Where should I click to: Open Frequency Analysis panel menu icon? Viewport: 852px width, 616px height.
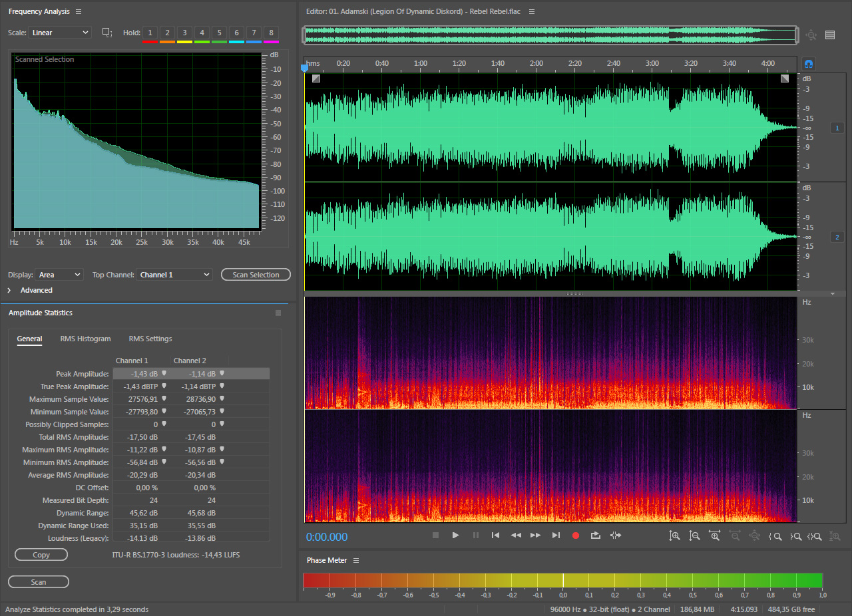[79, 12]
